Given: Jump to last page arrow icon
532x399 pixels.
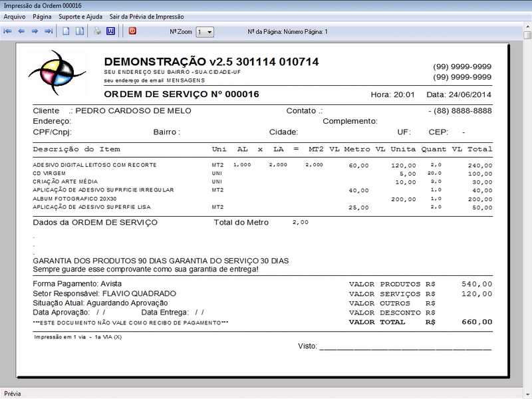Looking at the screenshot, I should 48,31.
